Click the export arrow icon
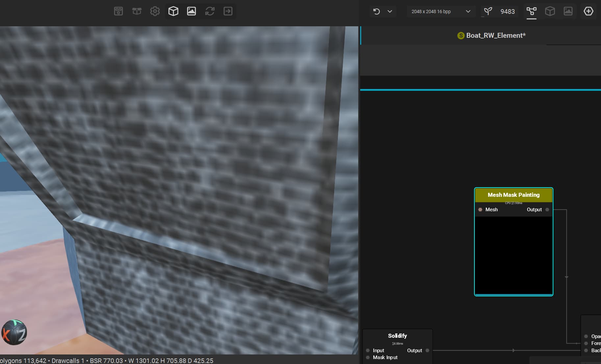601x364 pixels. 228,11
